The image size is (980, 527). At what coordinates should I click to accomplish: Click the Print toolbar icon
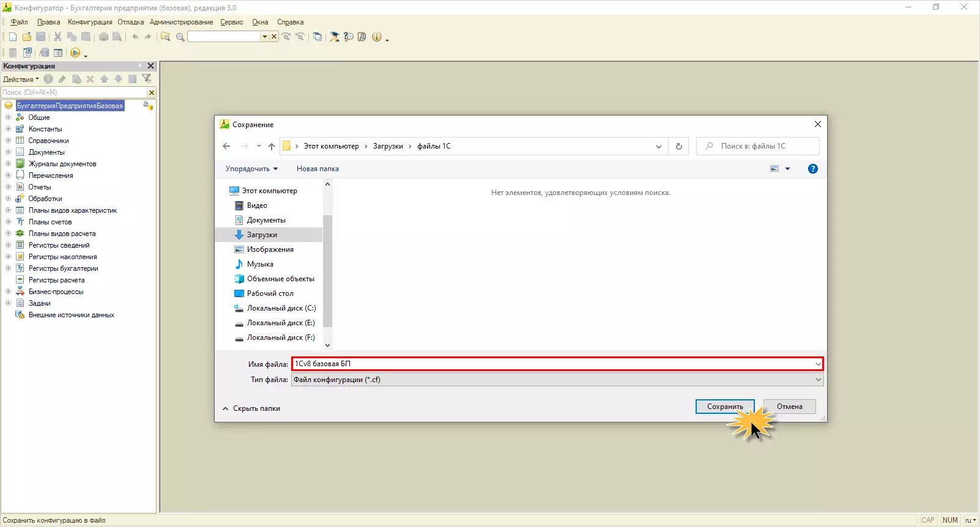[x=103, y=37]
